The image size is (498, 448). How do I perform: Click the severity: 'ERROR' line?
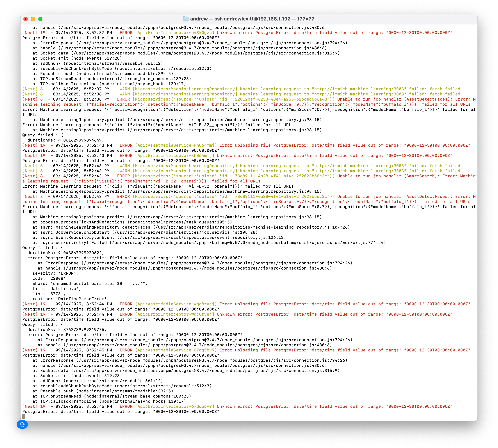(x=55, y=273)
